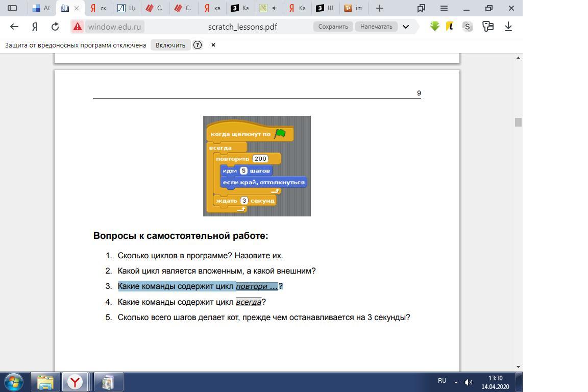Screen dimensions: 588x392
Task: Click question 5 about шагов делает кот
Action: (264, 317)
